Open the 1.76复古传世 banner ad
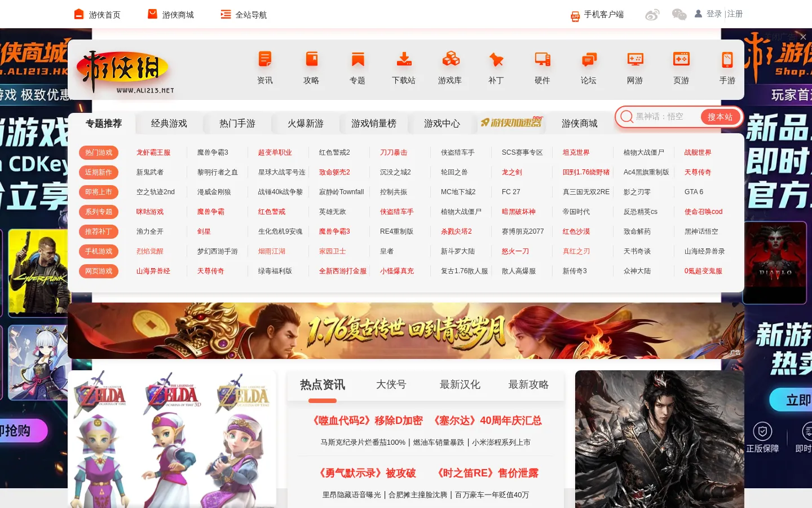The width and height of the screenshot is (812, 508). (406, 331)
